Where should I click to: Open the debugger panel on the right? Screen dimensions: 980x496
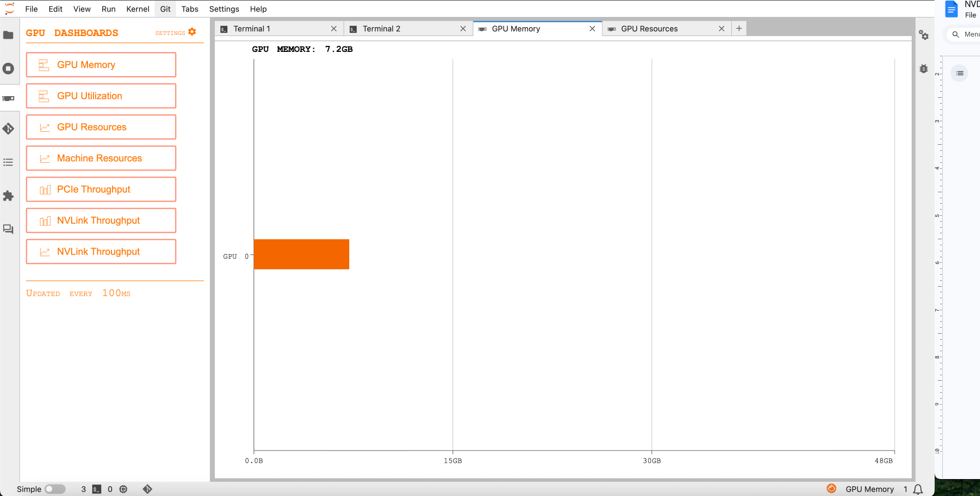[924, 69]
